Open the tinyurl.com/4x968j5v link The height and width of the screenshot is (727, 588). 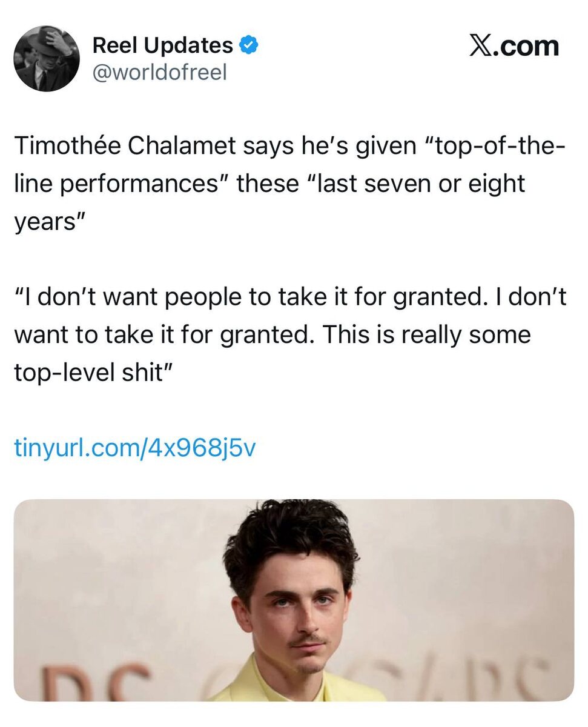(x=134, y=448)
